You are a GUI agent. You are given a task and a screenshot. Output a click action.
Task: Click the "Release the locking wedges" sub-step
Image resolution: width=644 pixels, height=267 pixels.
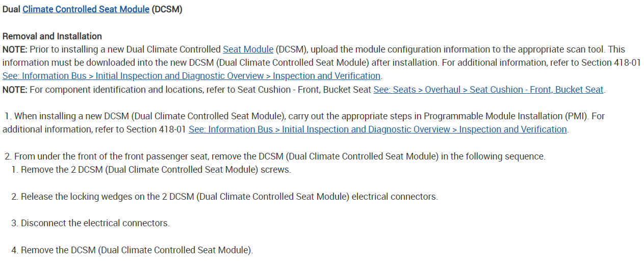(229, 197)
